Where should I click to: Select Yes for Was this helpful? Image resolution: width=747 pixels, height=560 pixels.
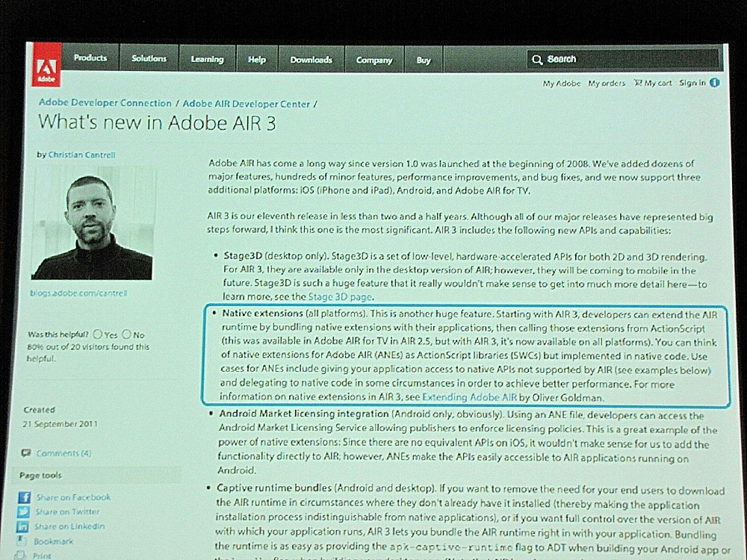click(98, 335)
